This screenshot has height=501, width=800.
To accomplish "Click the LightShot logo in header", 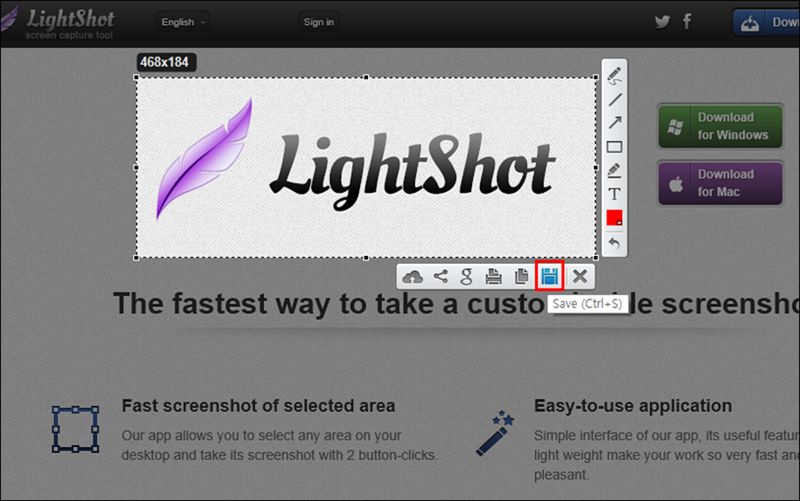I will [58, 23].
